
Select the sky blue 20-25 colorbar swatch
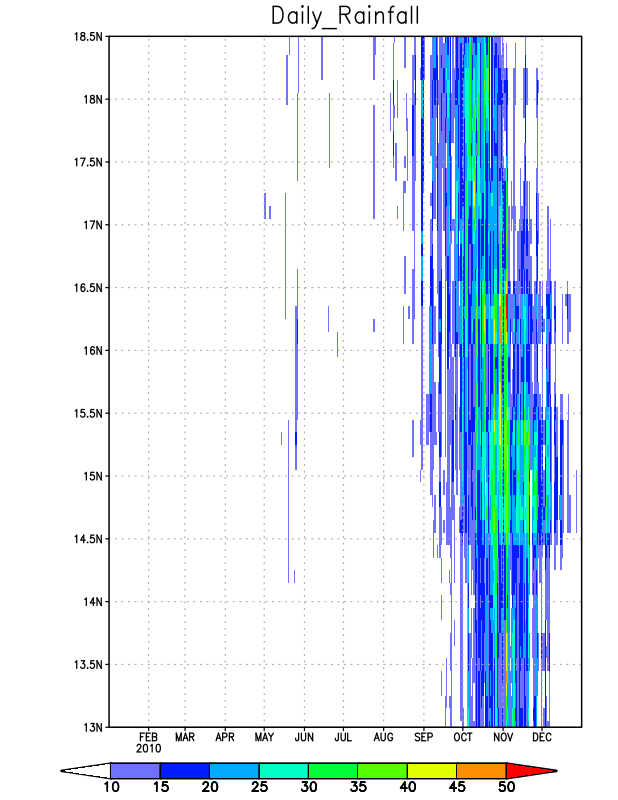coord(234,770)
